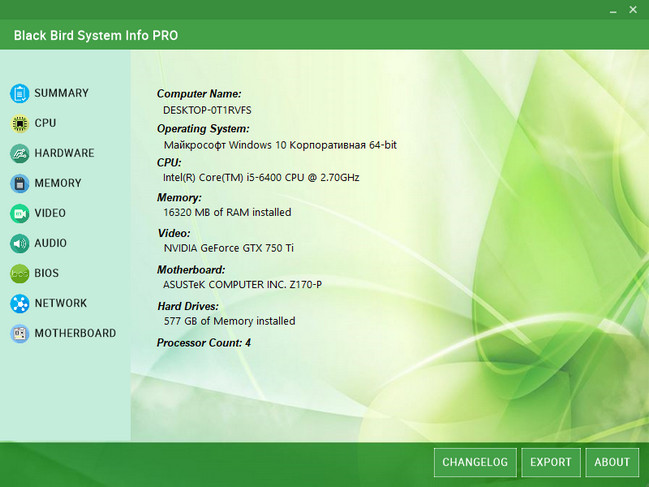Viewport: 649px width, 487px height.
Task: Click the Memory: heading in summary
Action: [179, 198]
